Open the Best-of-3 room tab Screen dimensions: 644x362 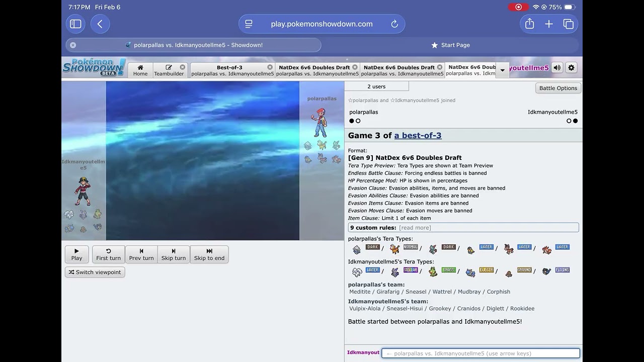(229, 70)
